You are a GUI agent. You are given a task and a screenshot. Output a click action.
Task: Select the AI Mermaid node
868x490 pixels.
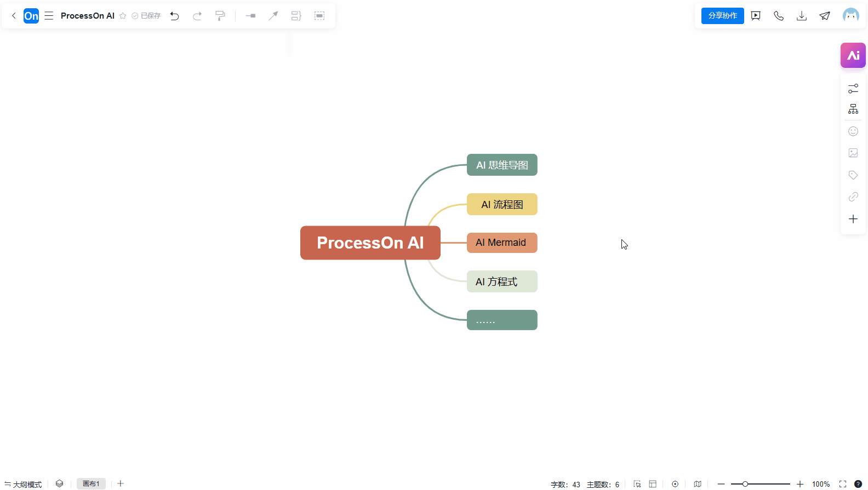point(502,243)
